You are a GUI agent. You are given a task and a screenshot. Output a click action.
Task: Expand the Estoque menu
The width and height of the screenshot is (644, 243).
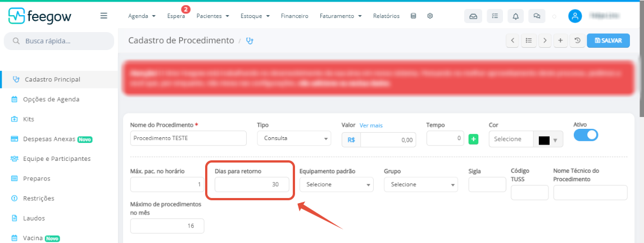pyautogui.click(x=255, y=16)
